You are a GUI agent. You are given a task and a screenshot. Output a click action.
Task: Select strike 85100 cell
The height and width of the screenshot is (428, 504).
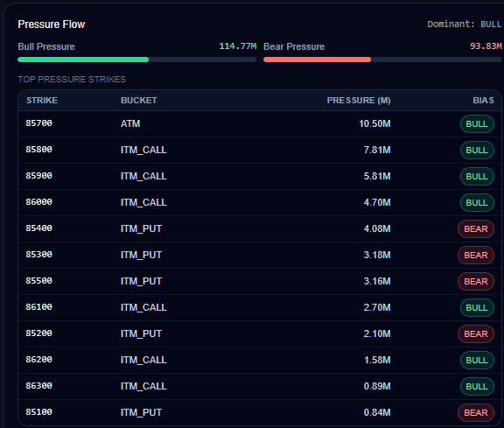(x=38, y=412)
